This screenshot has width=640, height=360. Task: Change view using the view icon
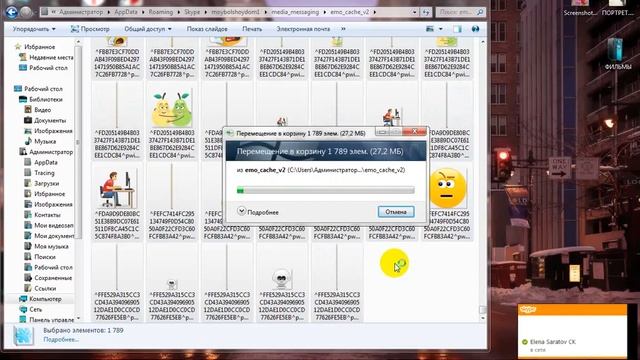(x=430, y=29)
